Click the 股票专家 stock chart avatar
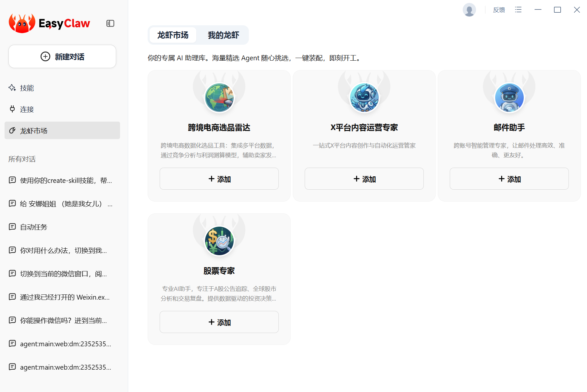 (x=219, y=241)
